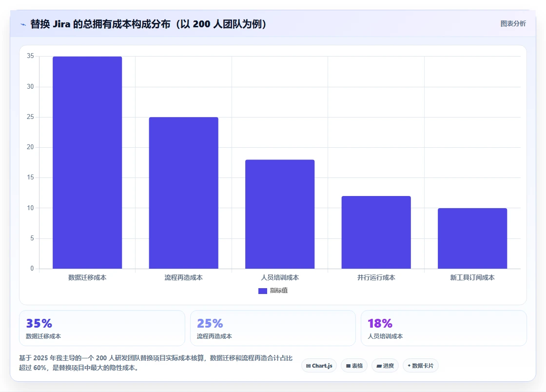Select the Chart.js tag

[319, 366]
